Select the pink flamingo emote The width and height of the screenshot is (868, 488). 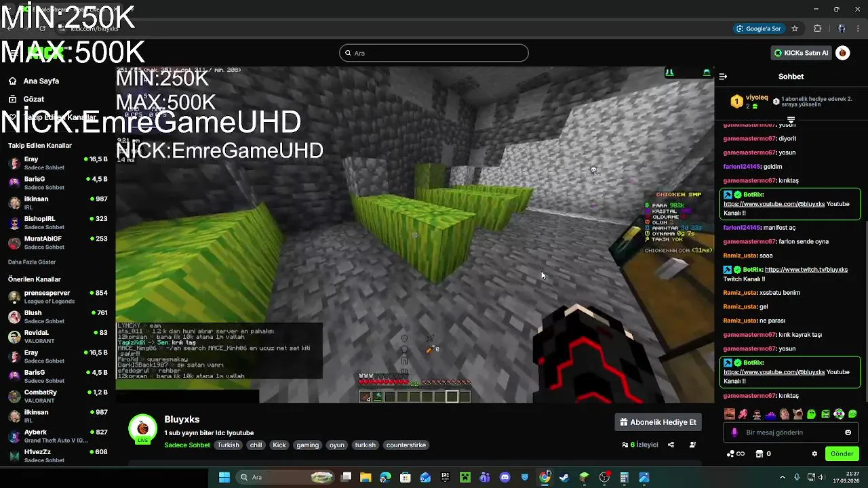click(x=743, y=414)
